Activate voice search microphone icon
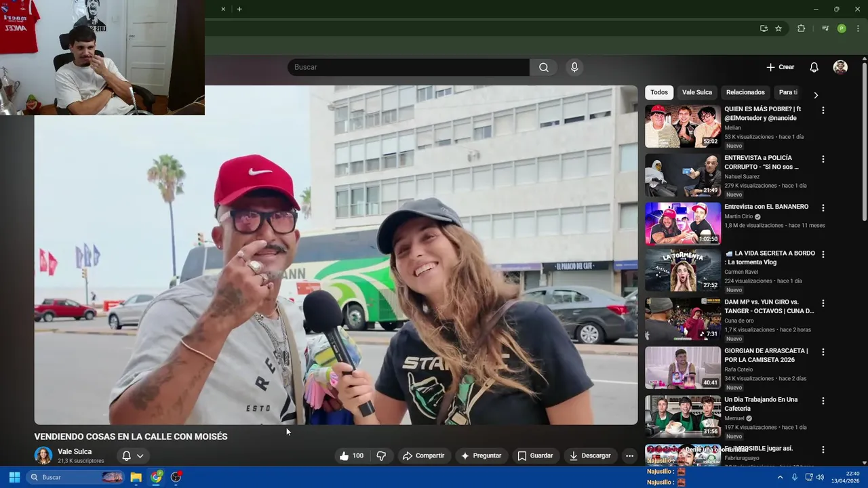868x488 pixels. [x=574, y=67]
